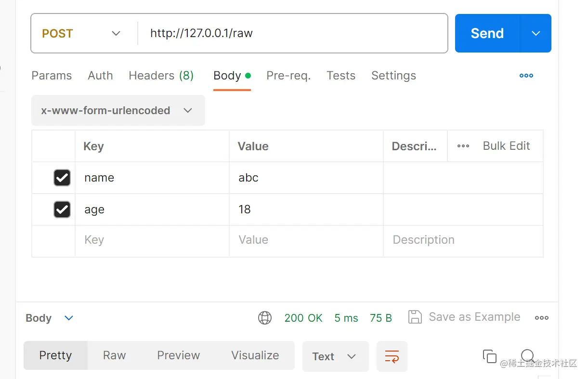588x379 pixels.
Task: Open the POST method dropdown
Action: 81,33
